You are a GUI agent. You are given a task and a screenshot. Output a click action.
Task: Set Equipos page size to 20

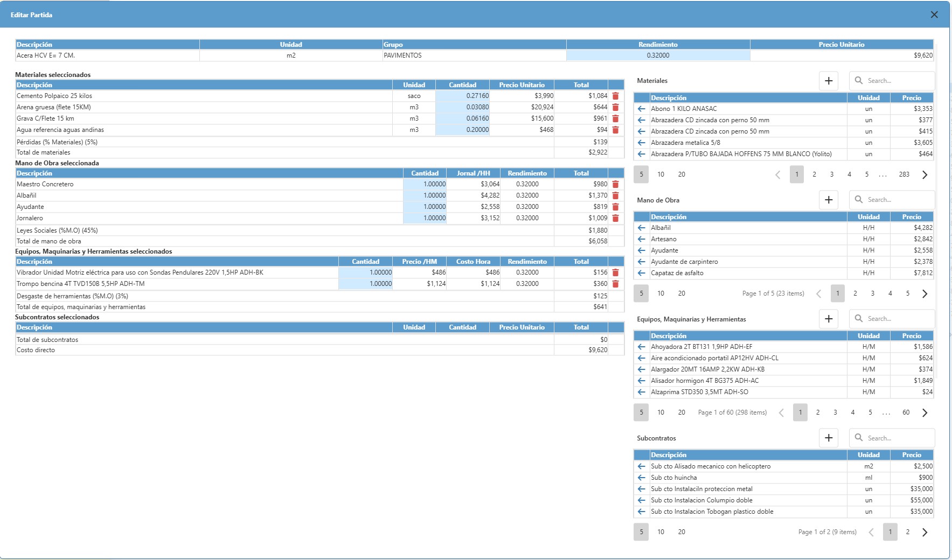pyautogui.click(x=682, y=412)
